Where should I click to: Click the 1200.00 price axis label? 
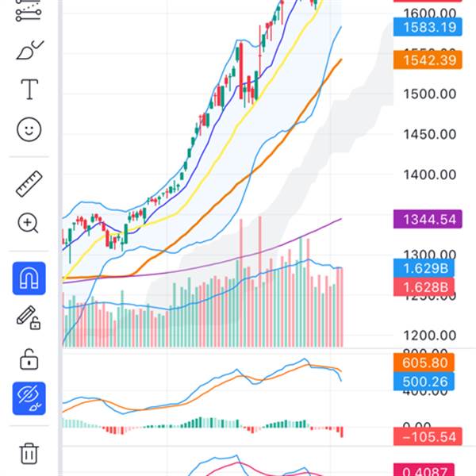(429, 336)
